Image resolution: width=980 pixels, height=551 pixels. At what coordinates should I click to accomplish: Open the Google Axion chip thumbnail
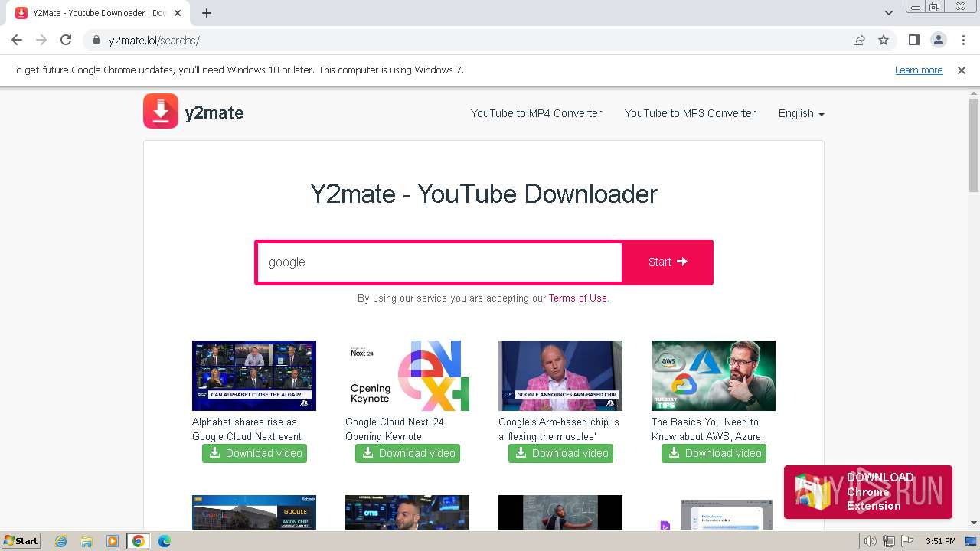click(x=254, y=512)
